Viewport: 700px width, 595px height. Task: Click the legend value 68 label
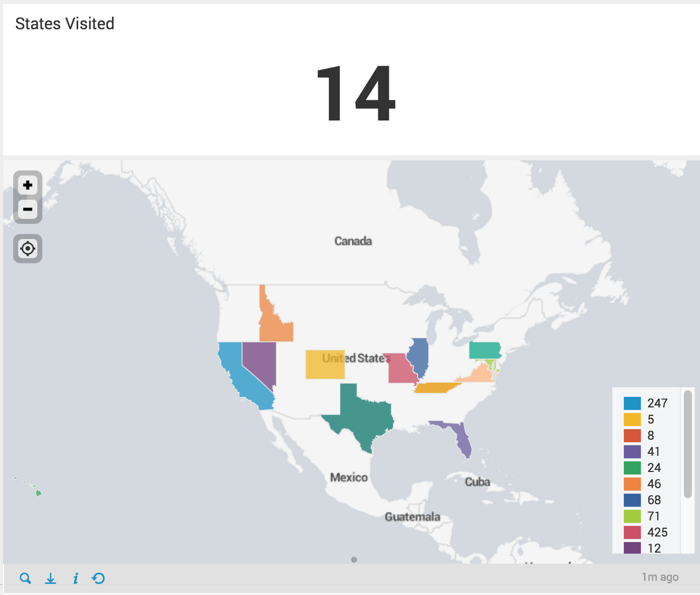click(x=654, y=500)
